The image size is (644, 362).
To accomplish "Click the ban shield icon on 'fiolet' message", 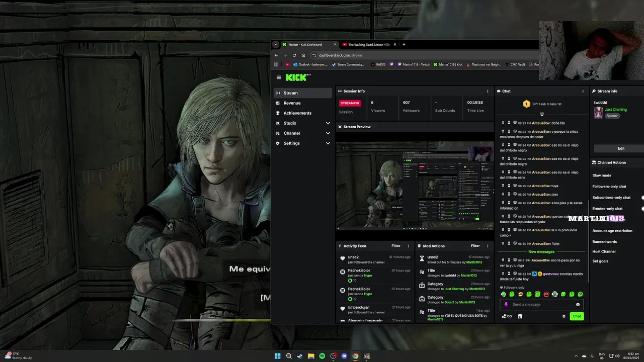I will 515,244.
